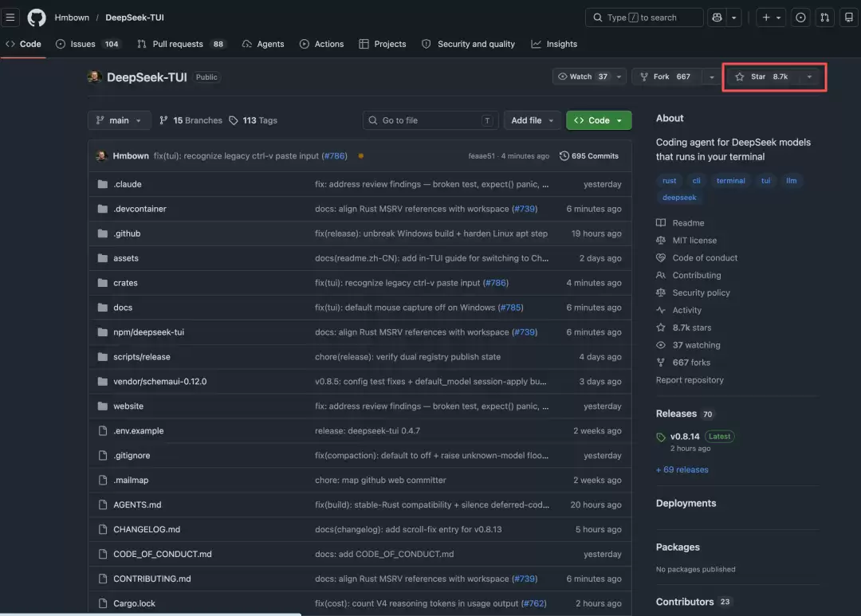Open the npm/deepseek-tui folder
Screen dimensions: 861x616
[x=149, y=332]
